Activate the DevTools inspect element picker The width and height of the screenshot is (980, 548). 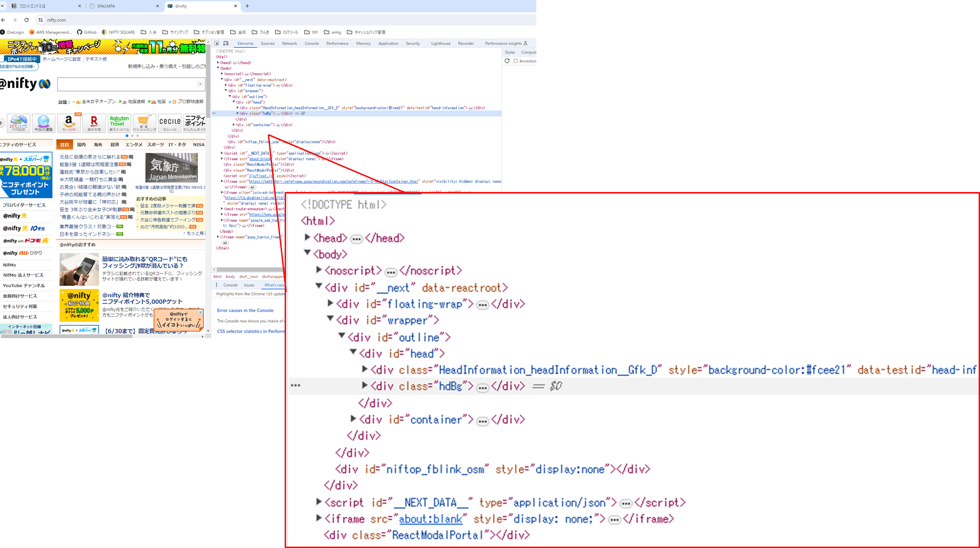pos(217,43)
